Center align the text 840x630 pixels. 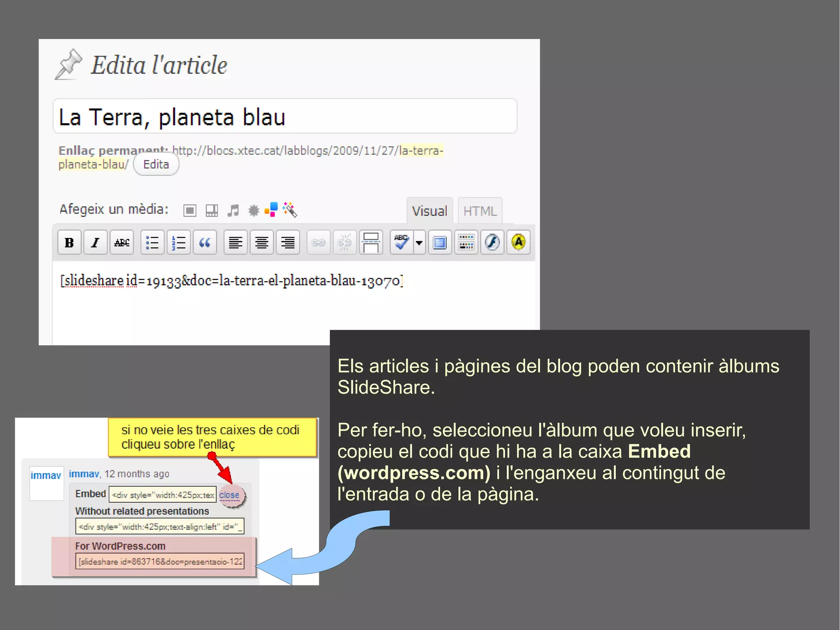click(x=262, y=243)
